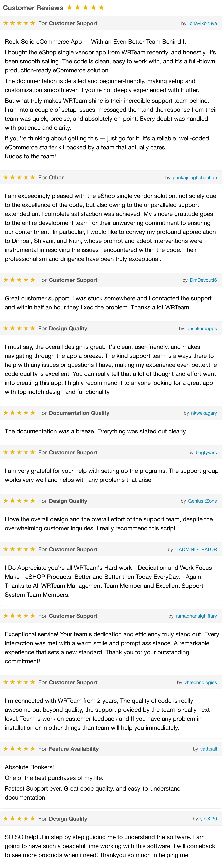Click the "Absolute Bonkers!" review text
The height and width of the screenshot is (868, 222).
pos(29,767)
